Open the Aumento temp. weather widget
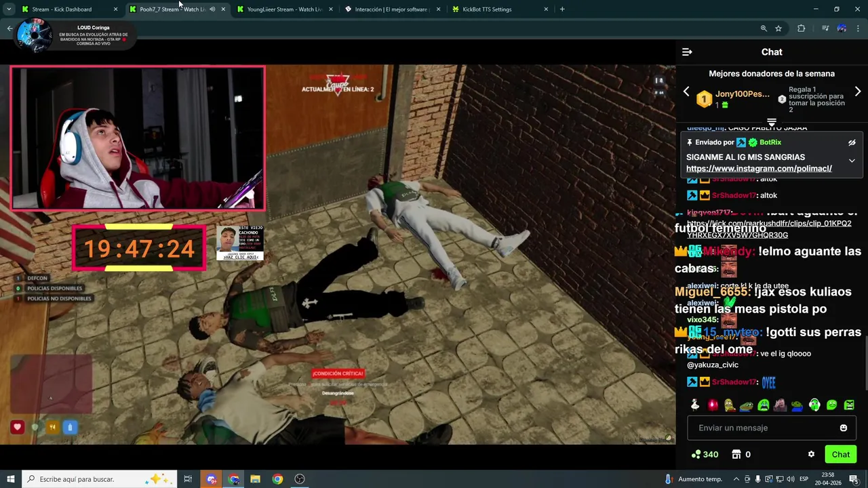Screen dimensions: 868x488 694,479
